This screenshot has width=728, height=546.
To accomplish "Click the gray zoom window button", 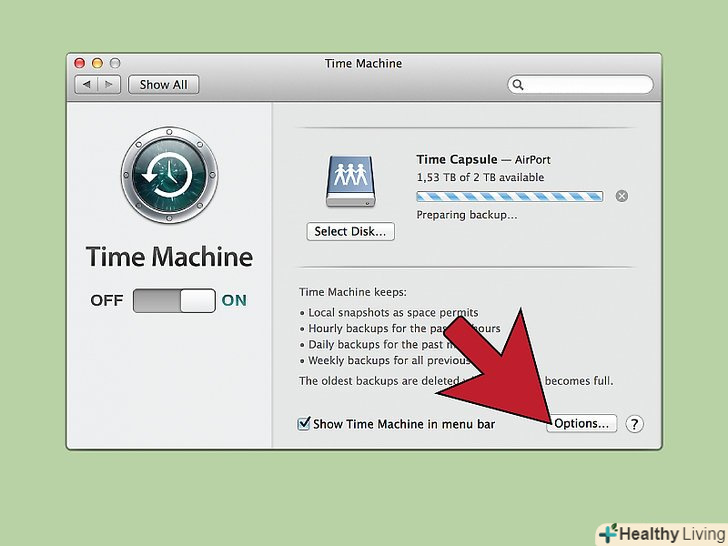I will [x=115, y=63].
